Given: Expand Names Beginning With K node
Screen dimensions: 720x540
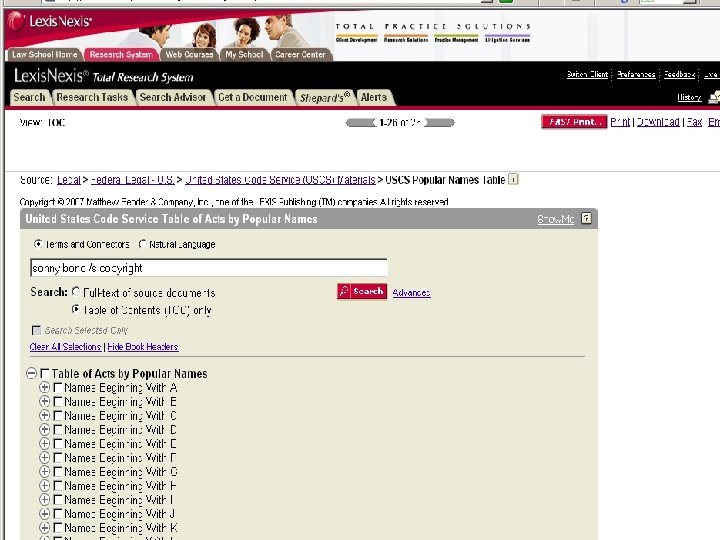Looking at the screenshot, I should [45, 528].
